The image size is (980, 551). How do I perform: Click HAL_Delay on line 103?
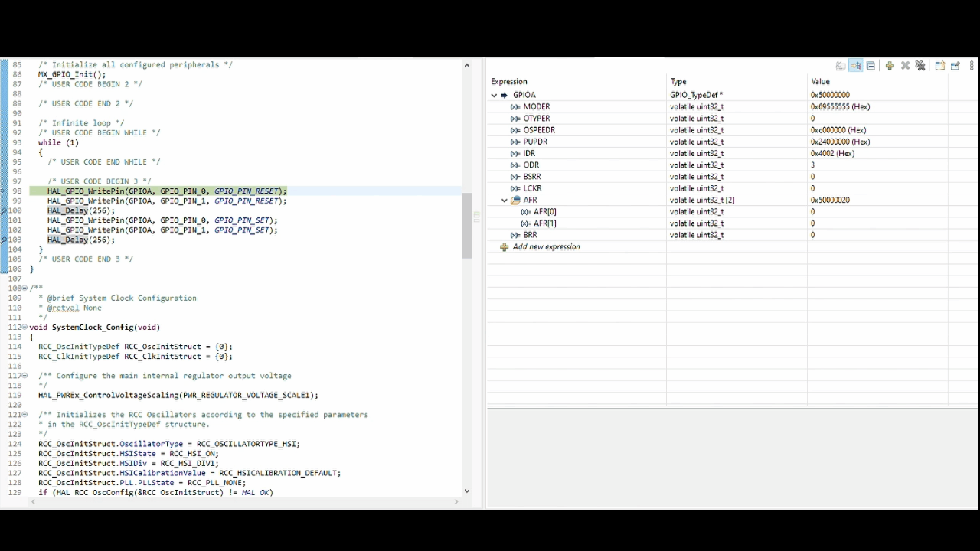[67, 240]
